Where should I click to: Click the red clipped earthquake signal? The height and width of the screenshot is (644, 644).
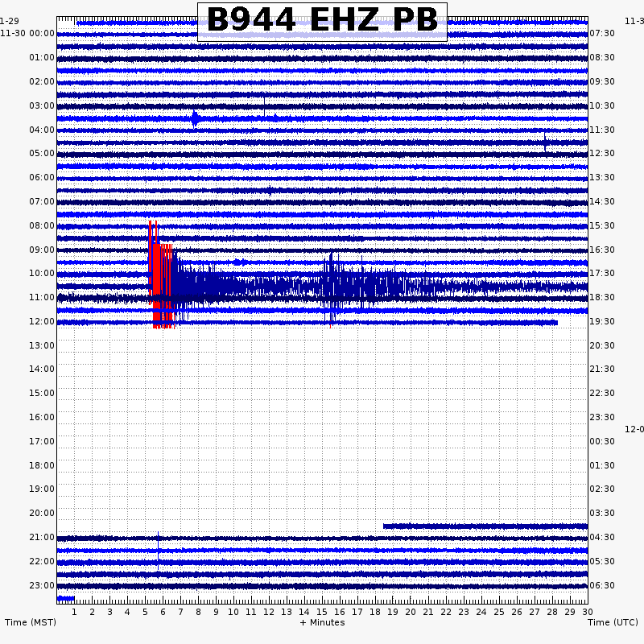tap(161, 275)
